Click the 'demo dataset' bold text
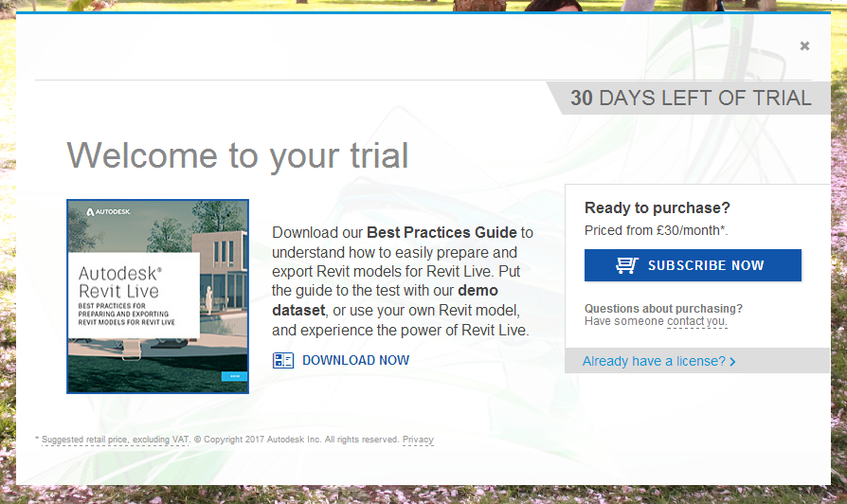Image resolution: width=847 pixels, height=504 pixels. pyautogui.click(x=385, y=300)
